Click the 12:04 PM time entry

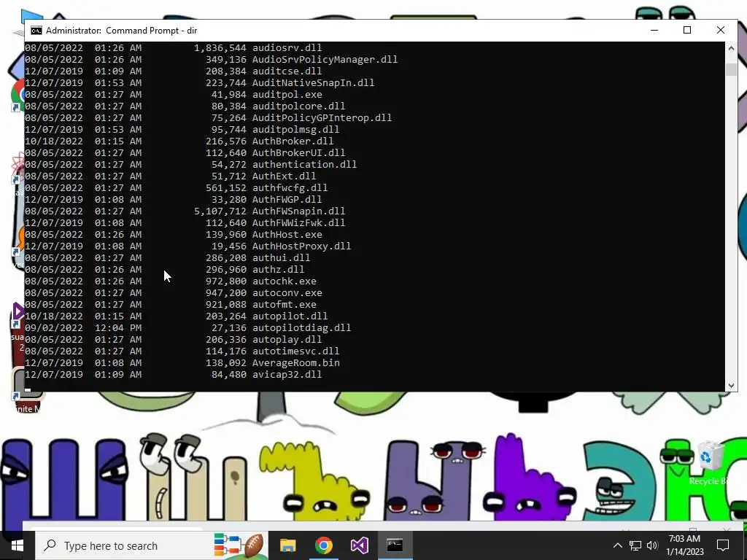(118, 327)
